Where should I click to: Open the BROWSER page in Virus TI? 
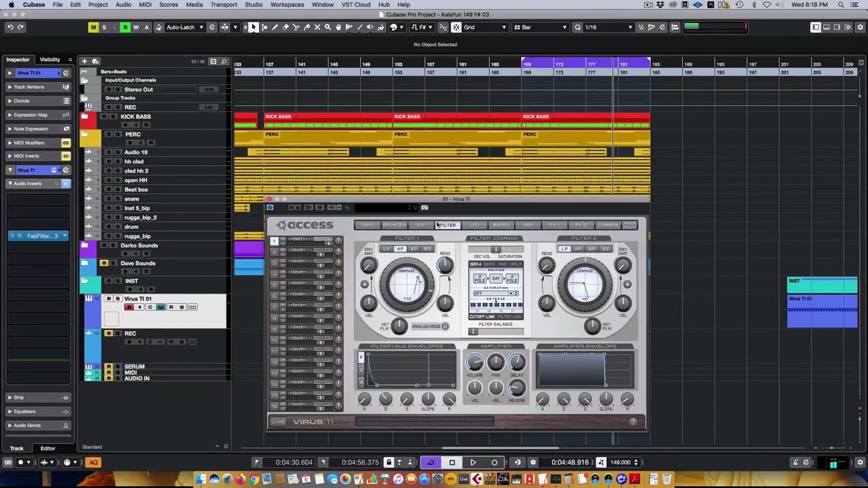pyautogui.click(x=394, y=225)
